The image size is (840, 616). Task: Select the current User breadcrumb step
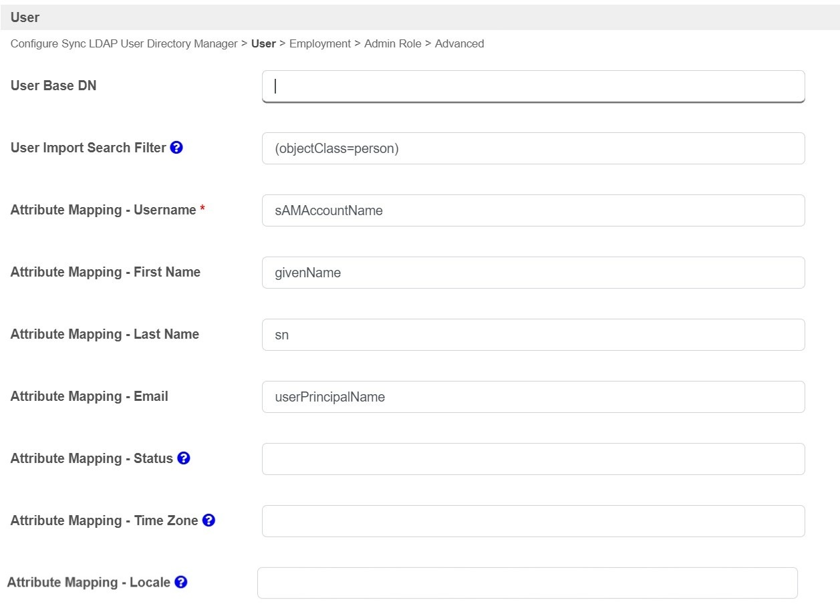coord(263,43)
